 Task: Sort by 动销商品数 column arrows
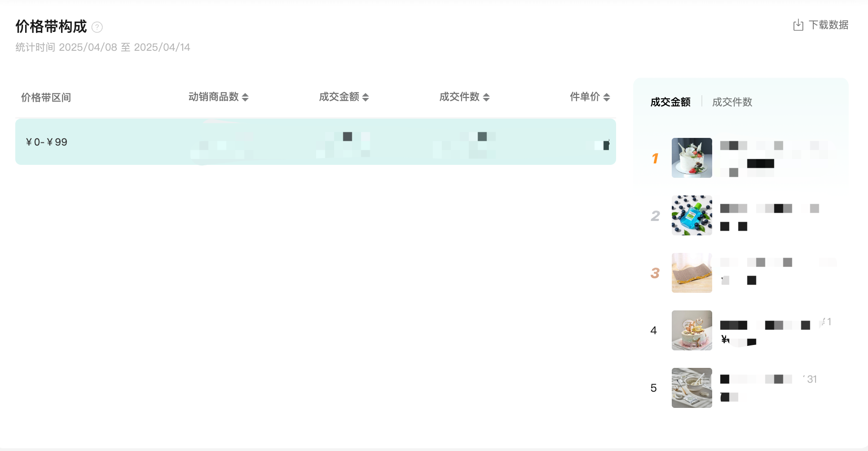tap(245, 97)
